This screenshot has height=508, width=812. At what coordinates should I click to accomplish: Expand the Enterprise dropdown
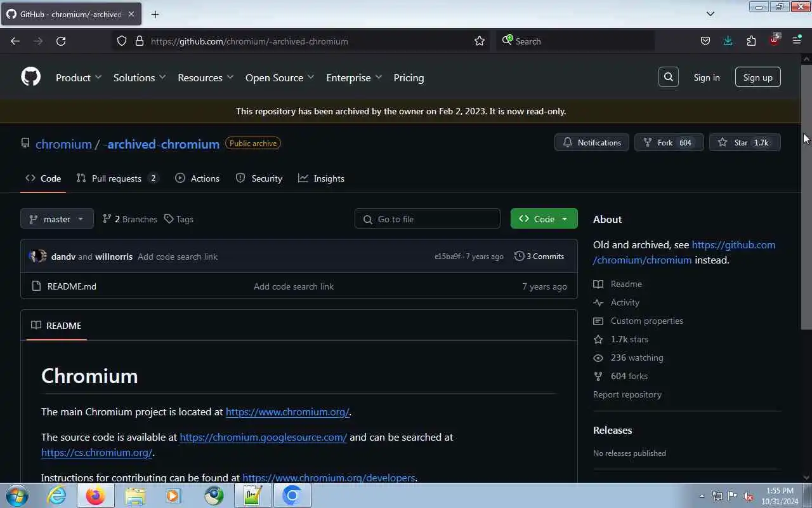(x=354, y=77)
